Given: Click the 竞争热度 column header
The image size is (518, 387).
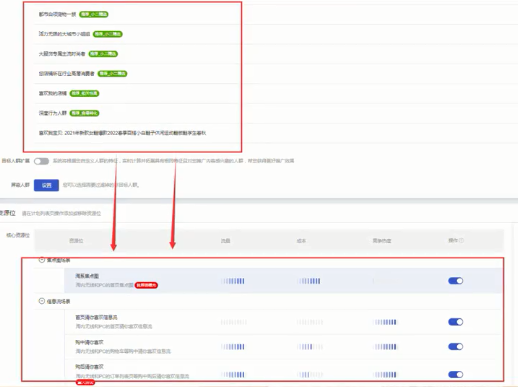Looking at the screenshot, I should coord(382,241).
